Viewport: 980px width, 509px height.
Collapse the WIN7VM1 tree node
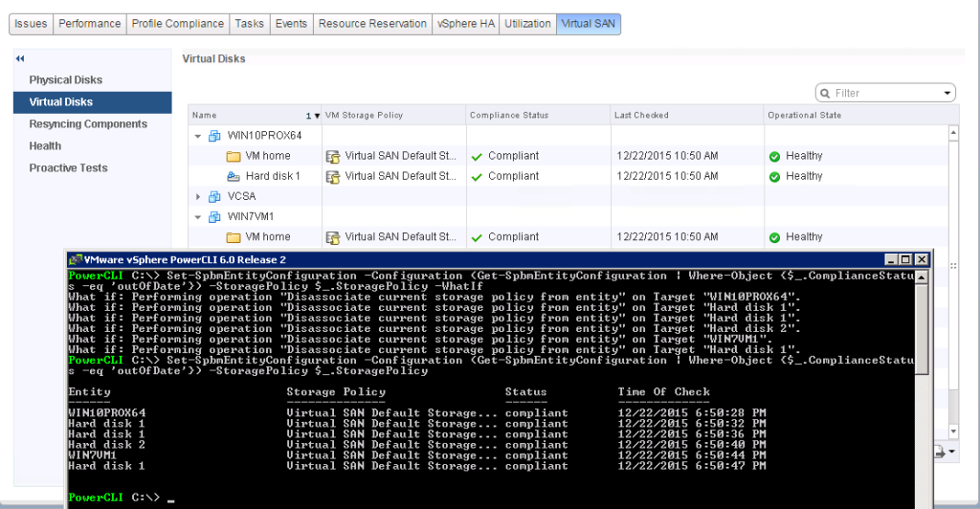click(198, 216)
